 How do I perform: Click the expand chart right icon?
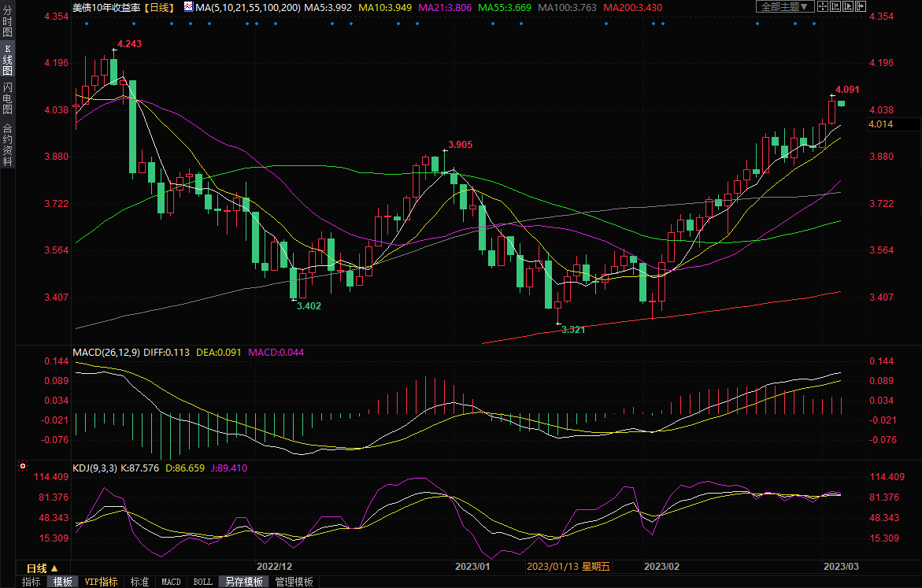pos(861,6)
